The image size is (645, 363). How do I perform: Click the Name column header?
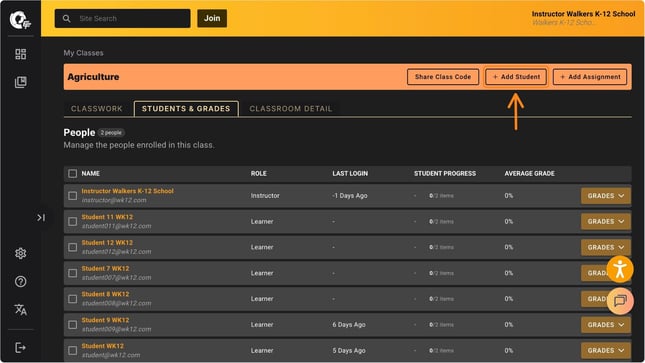[90, 173]
